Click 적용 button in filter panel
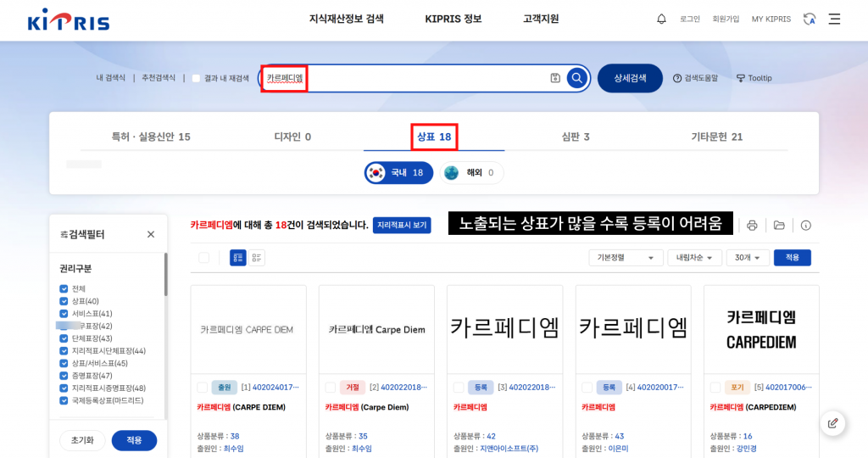The height and width of the screenshot is (458, 868). 135,440
